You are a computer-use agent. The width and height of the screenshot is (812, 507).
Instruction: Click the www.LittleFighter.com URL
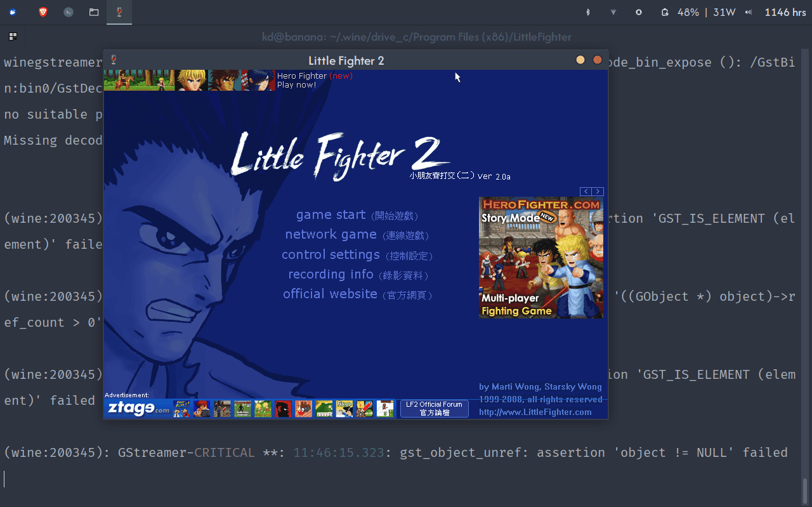(535, 412)
